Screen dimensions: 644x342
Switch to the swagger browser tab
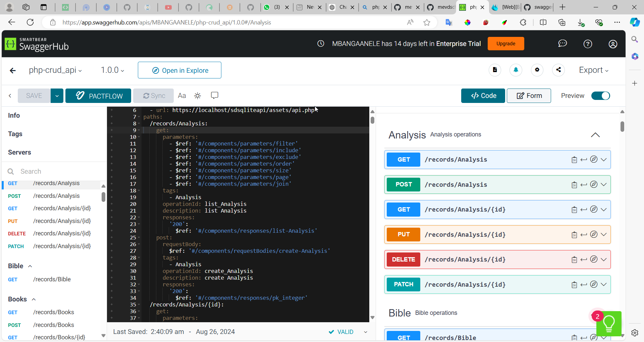(538, 7)
